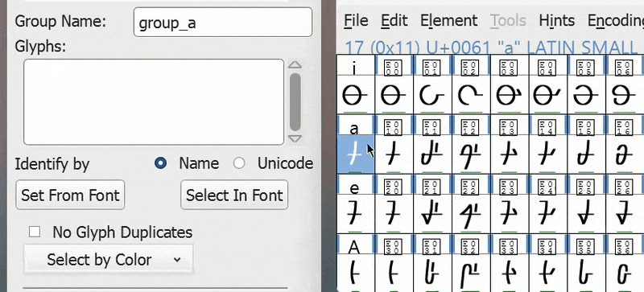This screenshot has width=644, height=292.
Task: Select glyph under code label E015
Action: 587,154
